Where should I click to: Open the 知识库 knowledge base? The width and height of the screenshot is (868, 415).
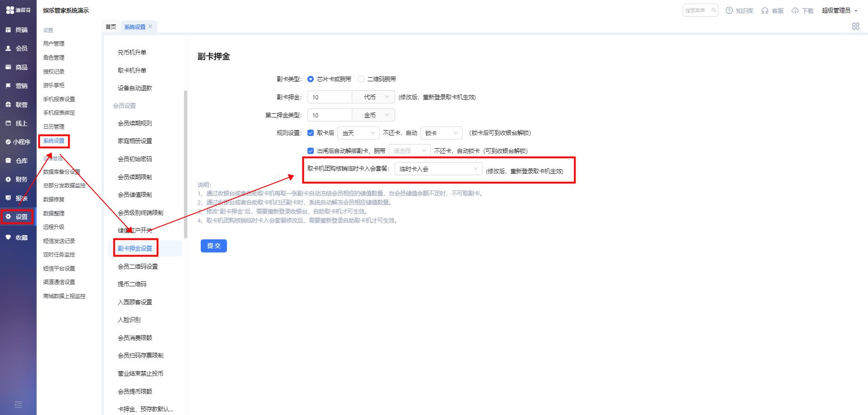coord(740,11)
